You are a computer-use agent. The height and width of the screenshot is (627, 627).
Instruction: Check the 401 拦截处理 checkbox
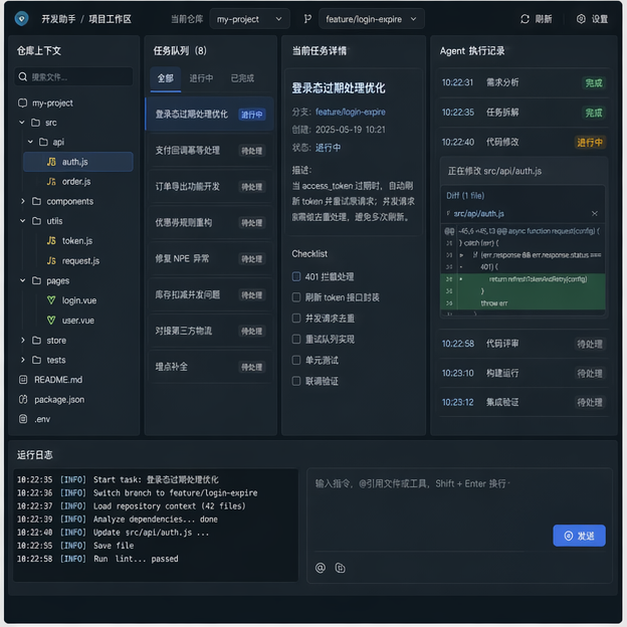point(296,276)
